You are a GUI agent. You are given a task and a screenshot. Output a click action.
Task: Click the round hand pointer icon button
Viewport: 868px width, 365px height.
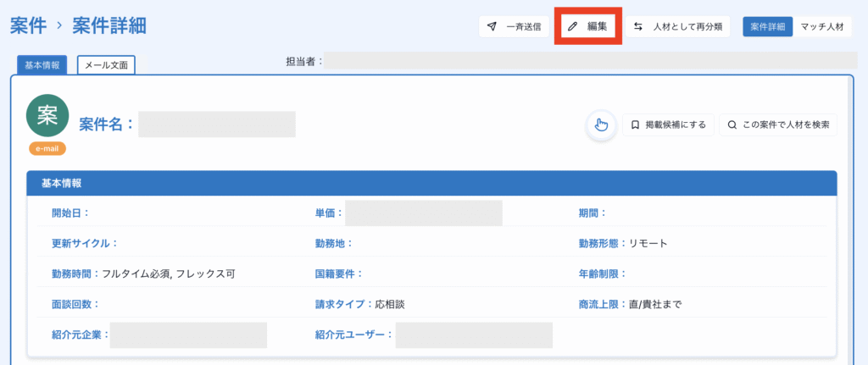[x=601, y=125]
